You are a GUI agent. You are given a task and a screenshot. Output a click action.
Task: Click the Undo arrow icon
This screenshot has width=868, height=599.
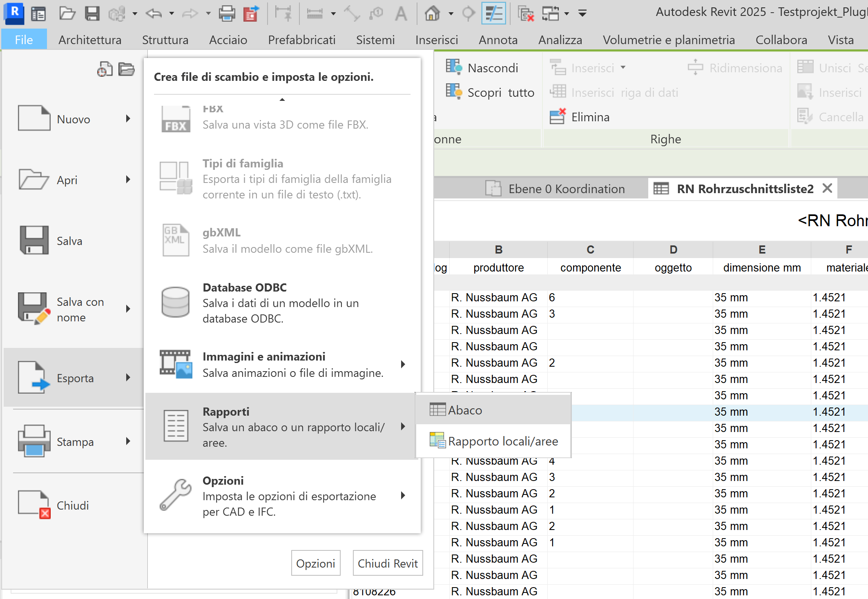pyautogui.click(x=154, y=13)
